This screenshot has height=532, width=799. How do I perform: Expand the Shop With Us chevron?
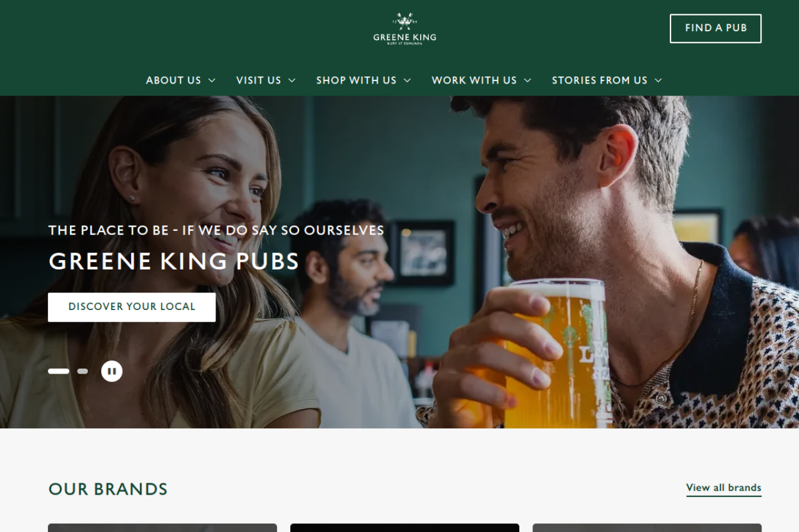(x=407, y=80)
